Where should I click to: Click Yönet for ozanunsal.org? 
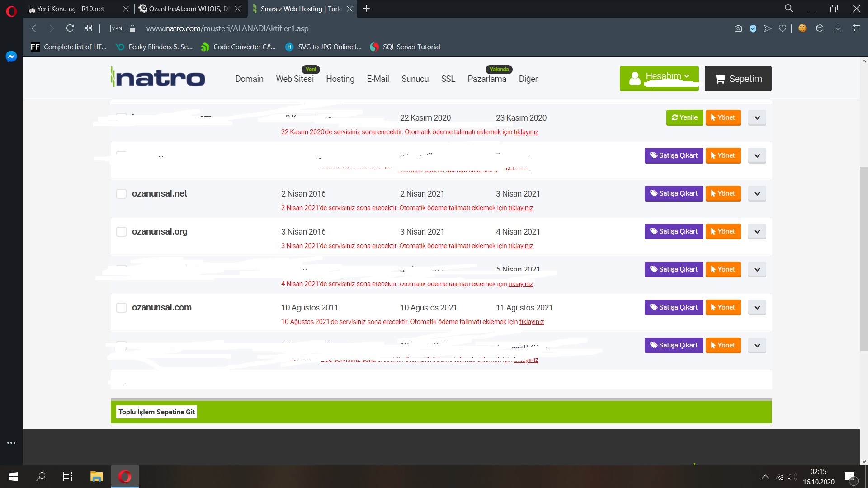[723, 231]
